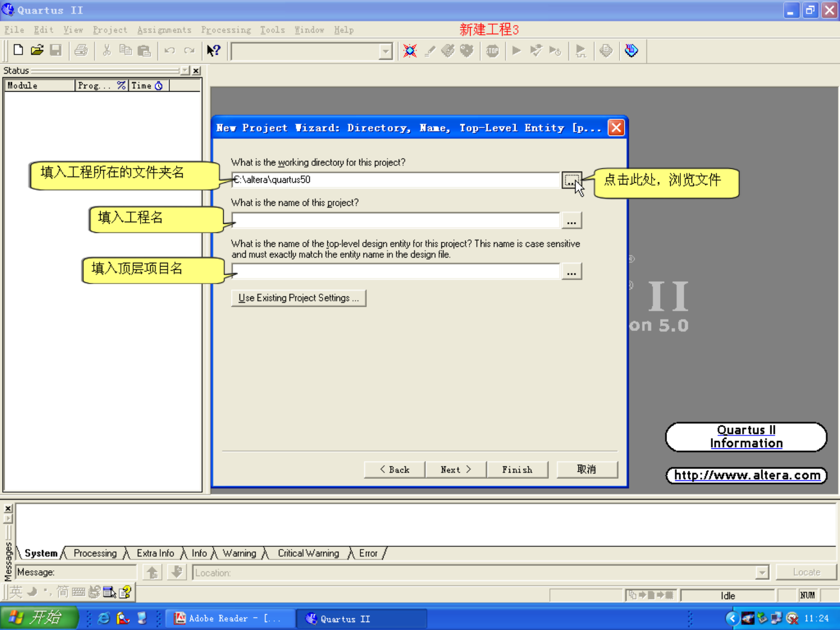840x630 pixels.
Task: Undo the last action
Action: (x=169, y=51)
